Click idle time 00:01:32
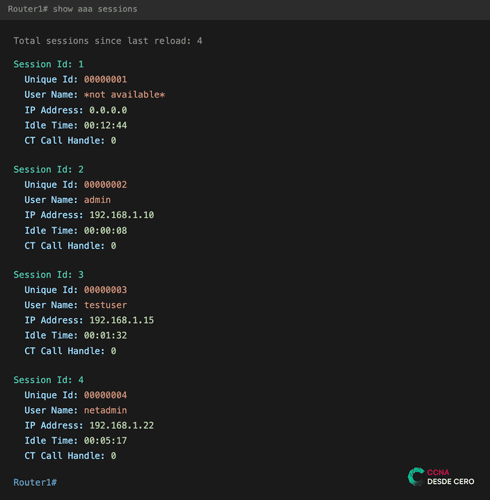The height and width of the screenshot is (500, 490). click(105, 335)
